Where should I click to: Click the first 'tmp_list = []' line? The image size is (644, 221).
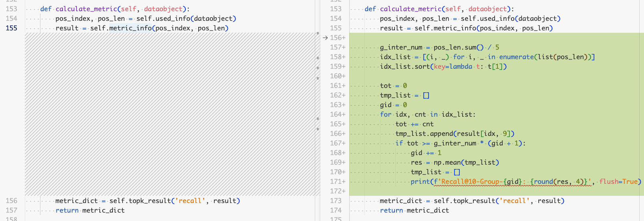pyautogui.click(x=405, y=95)
